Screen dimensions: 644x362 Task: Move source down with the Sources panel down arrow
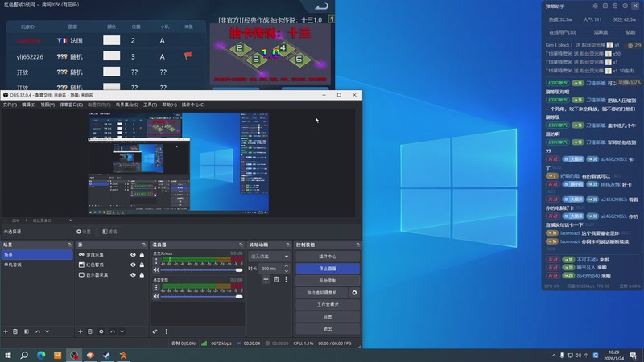point(122,331)
